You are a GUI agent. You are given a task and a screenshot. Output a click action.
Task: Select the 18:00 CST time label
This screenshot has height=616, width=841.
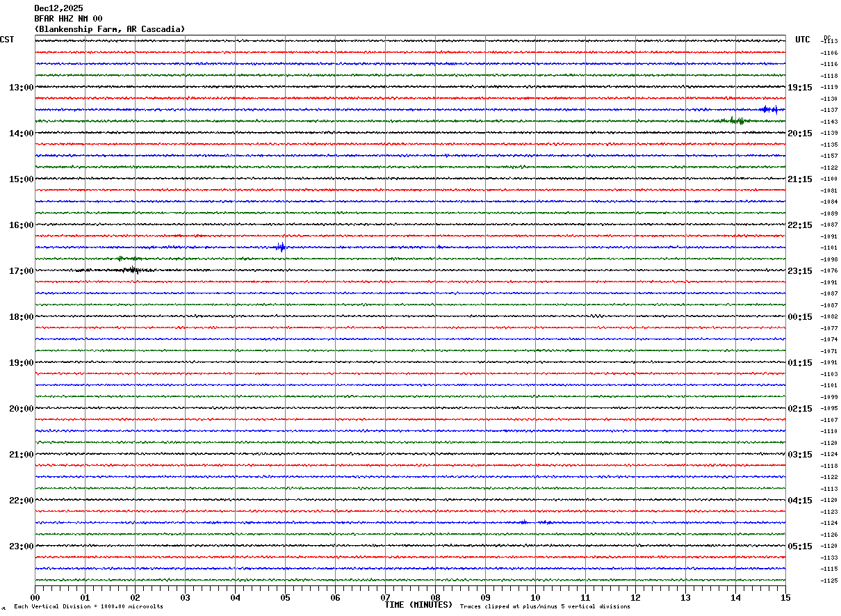21,317
